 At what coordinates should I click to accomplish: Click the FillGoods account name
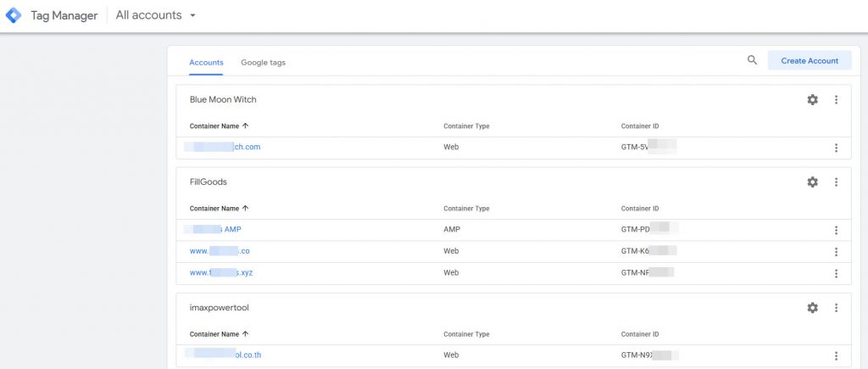pyautogui.click(x=209, y=182)
